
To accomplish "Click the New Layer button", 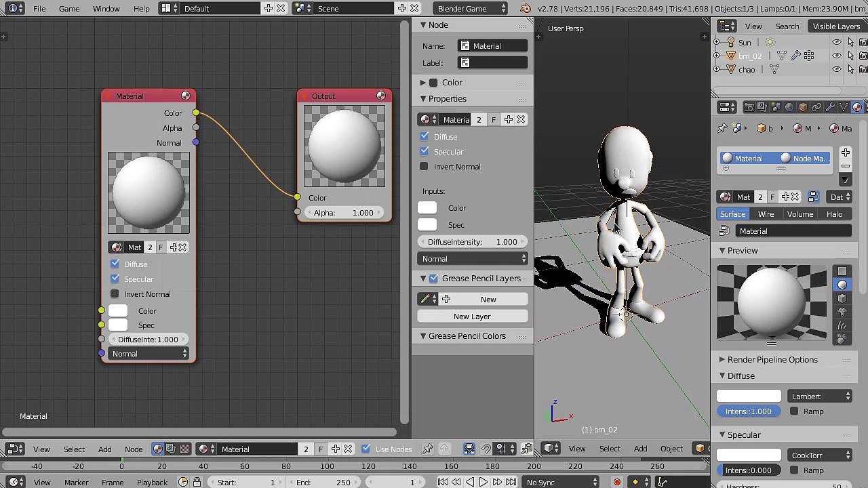I will coord(473,317).
